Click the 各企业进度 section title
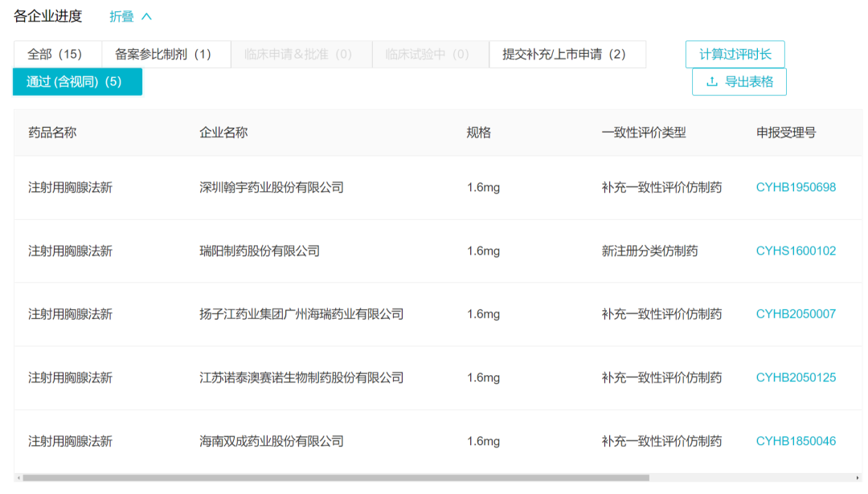Viewport: 868px width, 494px height. point(47,17)
